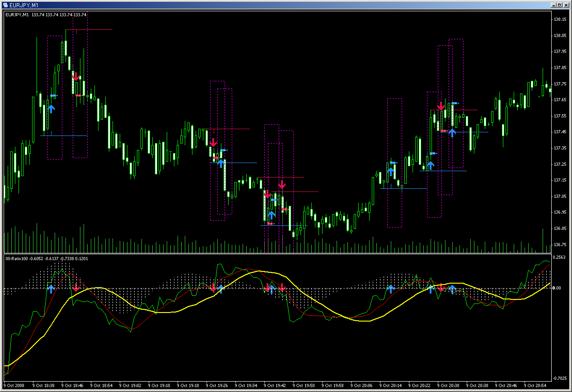Image resolution: width=572 pixels, height=392 pixels.
Task: Click the 0.2563 indicator scale value
Action: click(560, 257)
